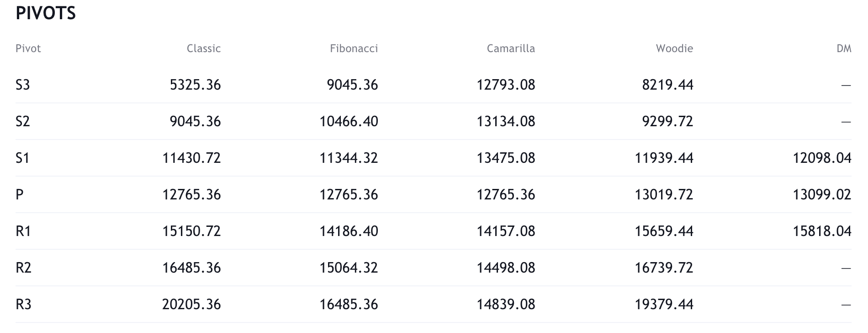Select DM pivot value 13099.02
The height and width of the screenshot is (333, 868).
822,194
